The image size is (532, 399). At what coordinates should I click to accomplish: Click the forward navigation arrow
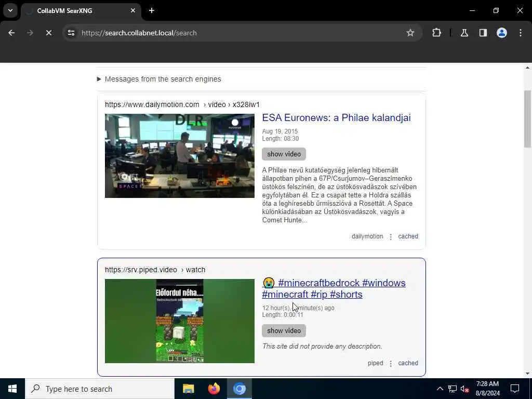click(x=30, y=33)
